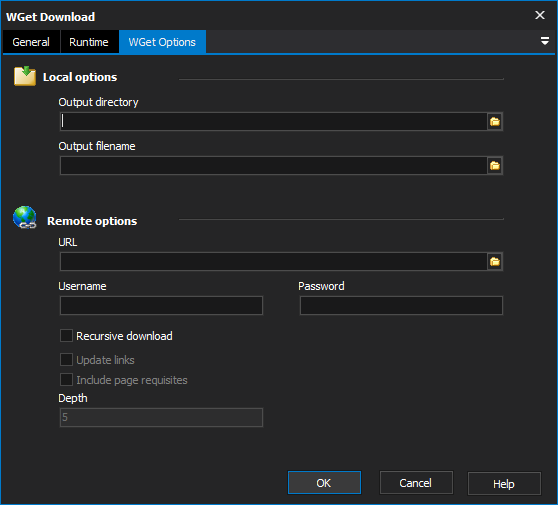Screen dimensions: 558x505
Task: Click the "Depth" label
Action: [73, 398]
